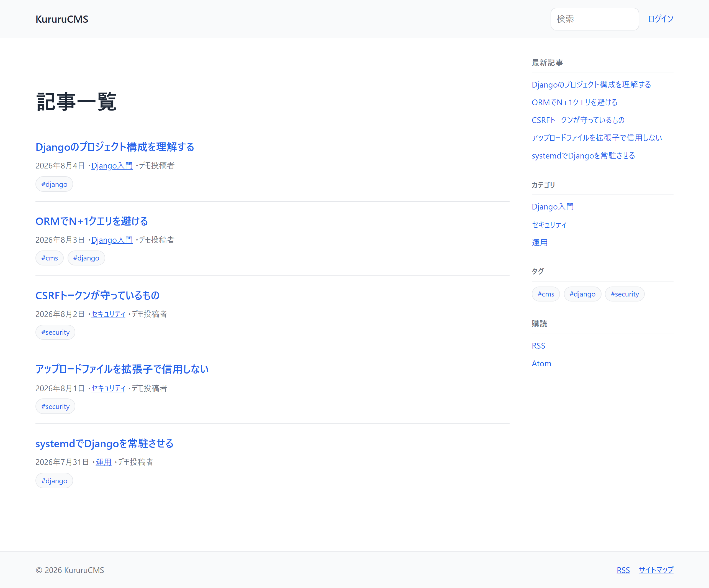The width and height of the screenshot is (709, 588).
Task: Click the date 2026年8月1日
Action: (x=60, y=388)
